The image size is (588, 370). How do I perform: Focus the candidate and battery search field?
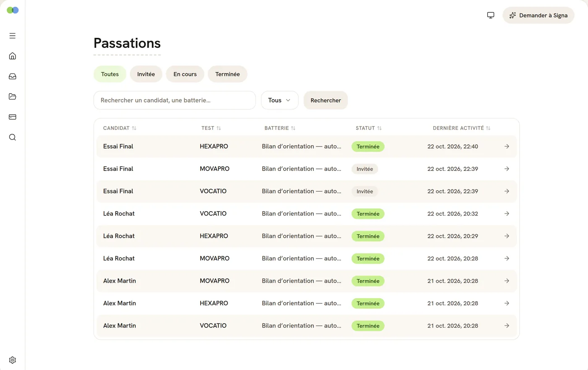[175, 100]
